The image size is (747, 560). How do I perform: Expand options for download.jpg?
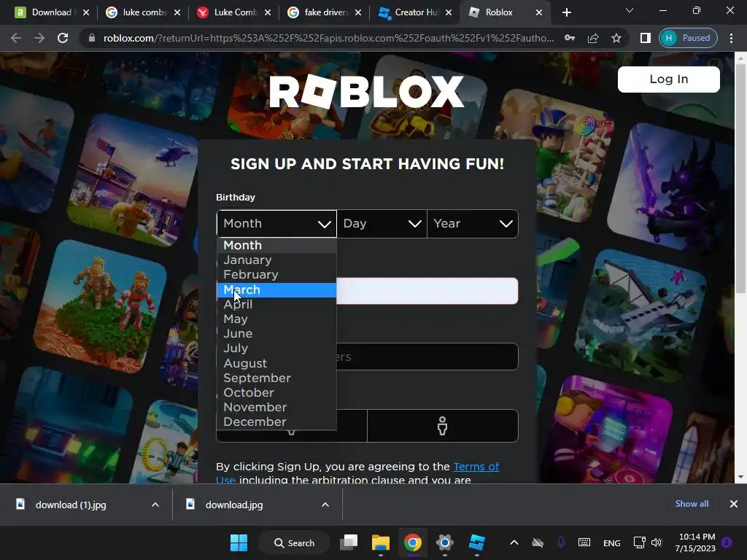pyautogui.click(x=325, y=505)
